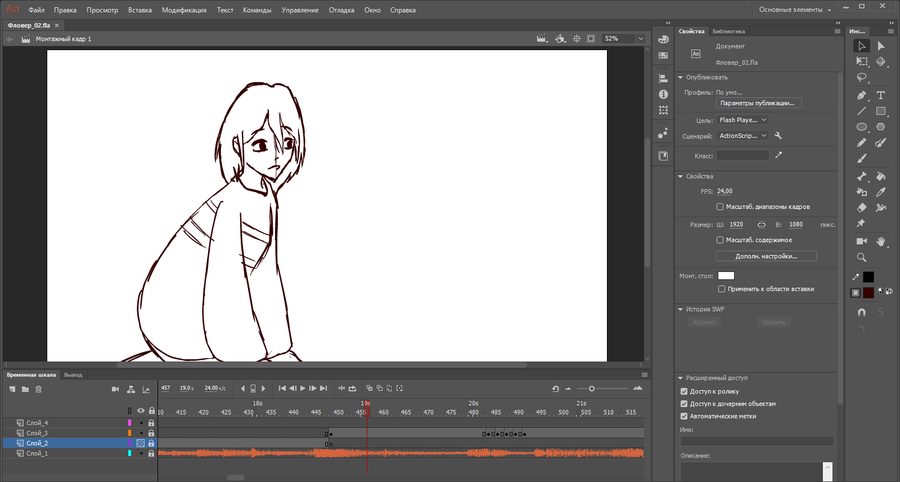This screenshot has width=900, height=482.
Task: Collapse the История SWF section
Action: [681, 309]
